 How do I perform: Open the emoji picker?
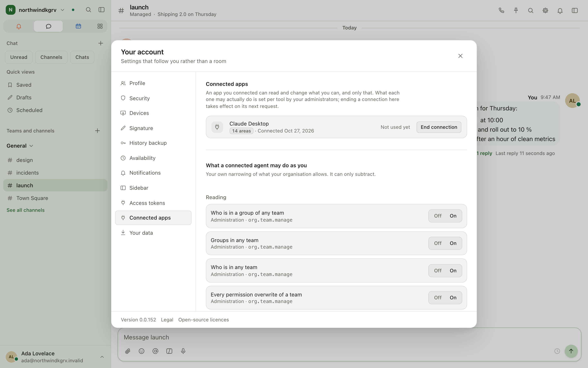(x=141, y=351)
